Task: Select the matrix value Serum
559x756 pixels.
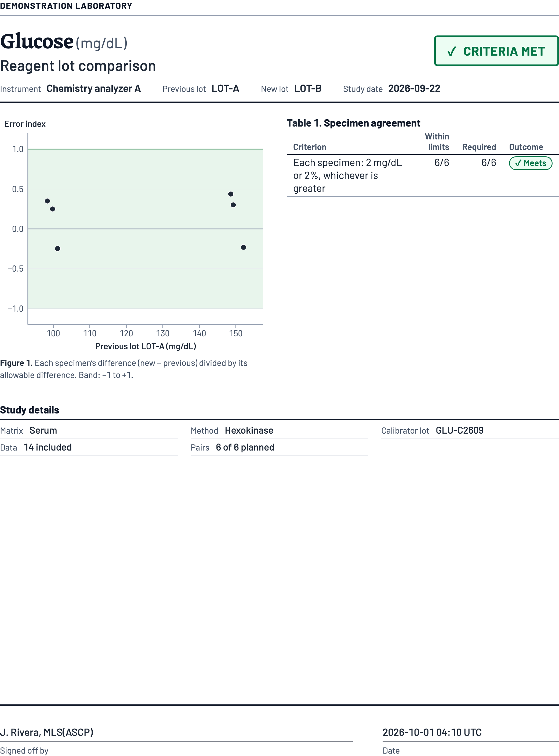Action: [43, 430]
